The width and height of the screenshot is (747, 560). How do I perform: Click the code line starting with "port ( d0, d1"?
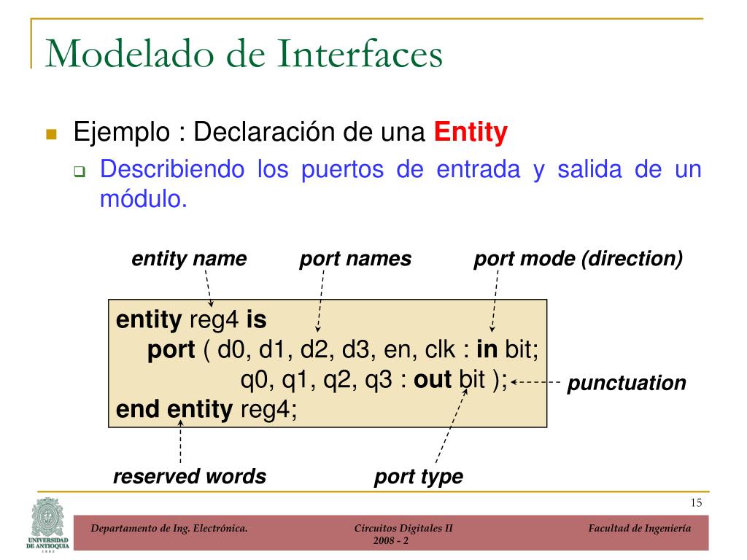point(343,350)
